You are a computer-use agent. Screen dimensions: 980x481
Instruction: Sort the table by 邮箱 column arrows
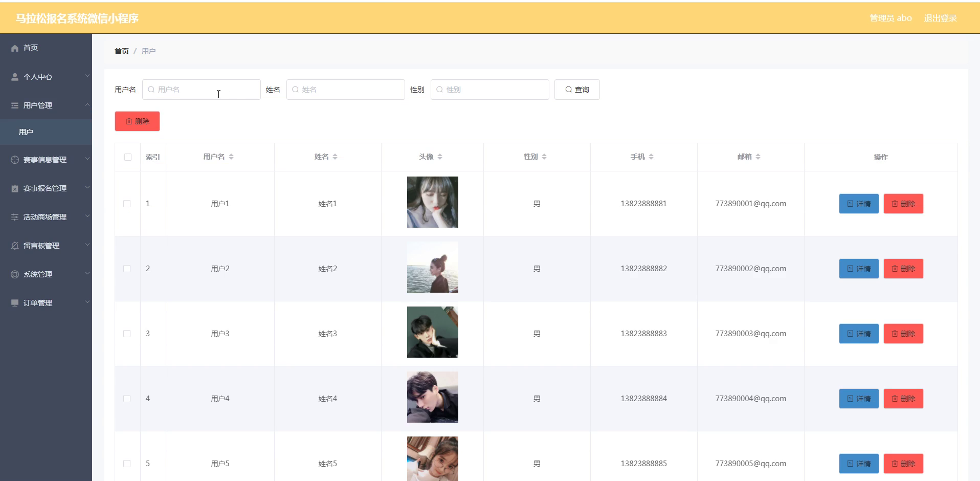click(758, 157)
